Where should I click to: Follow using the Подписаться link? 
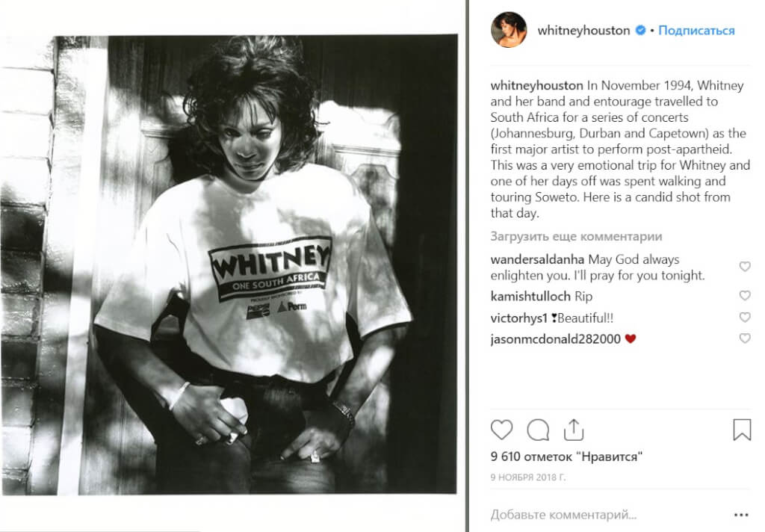696,30
